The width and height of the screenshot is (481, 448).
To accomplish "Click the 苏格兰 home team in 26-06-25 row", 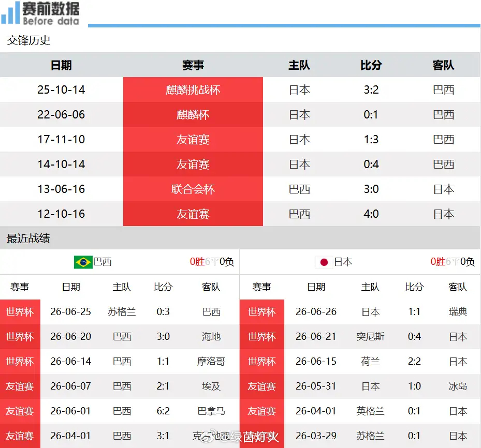I will click(122, 311).
